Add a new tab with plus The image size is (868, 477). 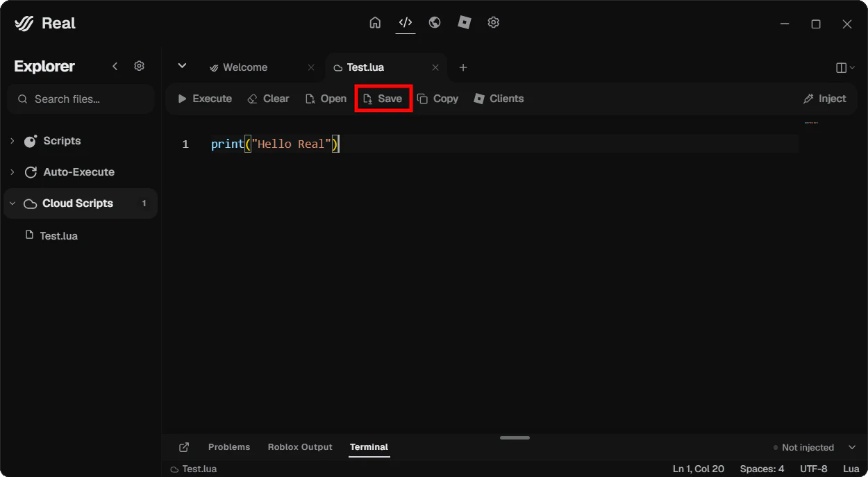click(x=463, y=67)
